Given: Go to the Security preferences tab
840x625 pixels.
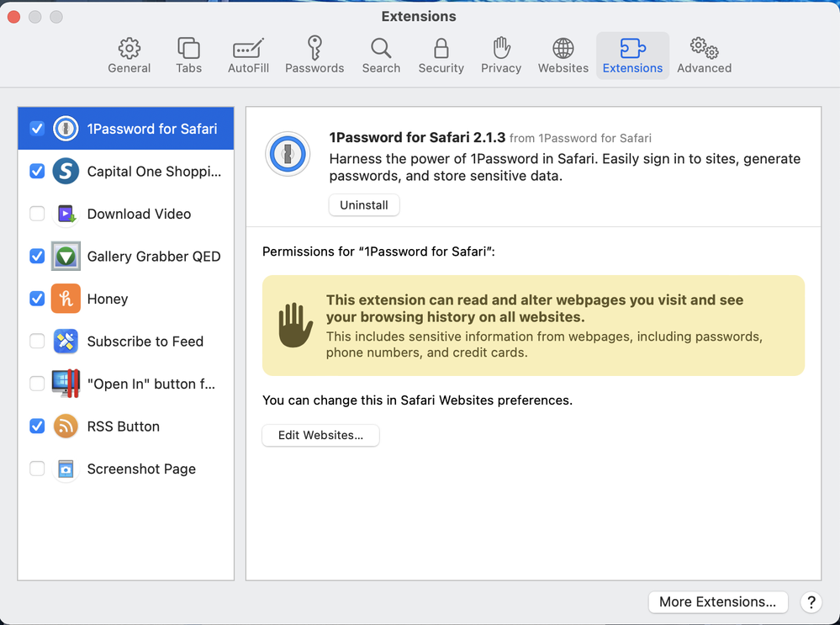Looking at the screenshot, I should coord(441,48).
